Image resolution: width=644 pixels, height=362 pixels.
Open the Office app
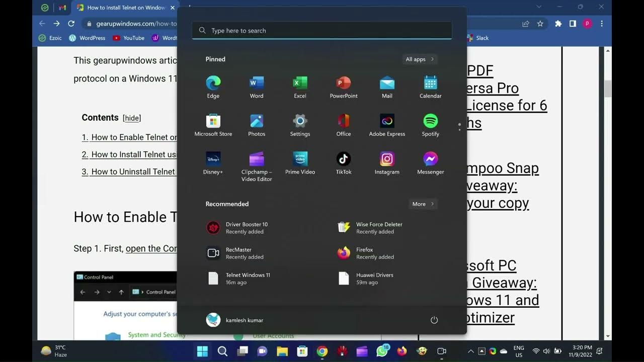pyautogui.click(x=344, y=125)
